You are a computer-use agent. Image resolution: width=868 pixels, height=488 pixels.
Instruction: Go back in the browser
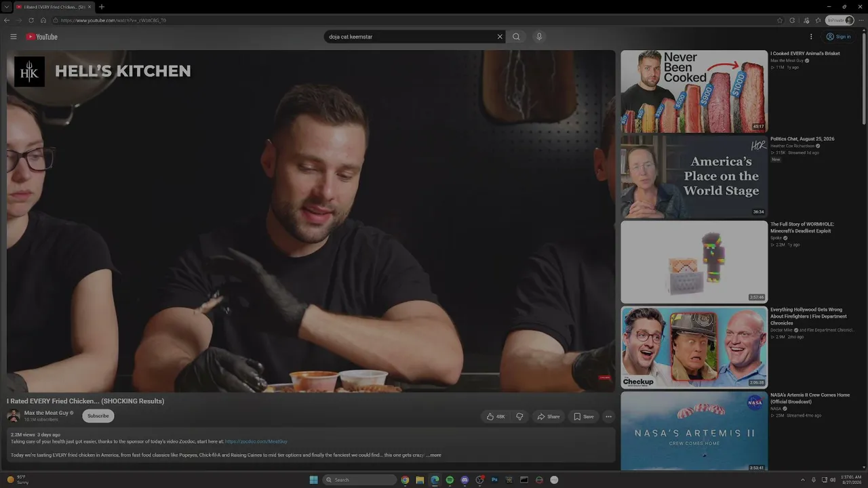pyautogui.click(x=7, y=20)
